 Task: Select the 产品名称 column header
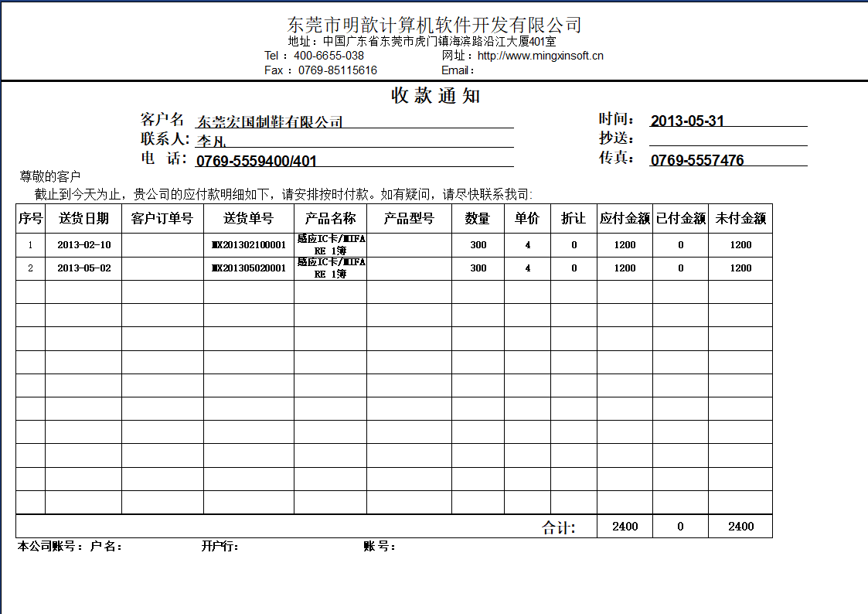pos(330,219)
